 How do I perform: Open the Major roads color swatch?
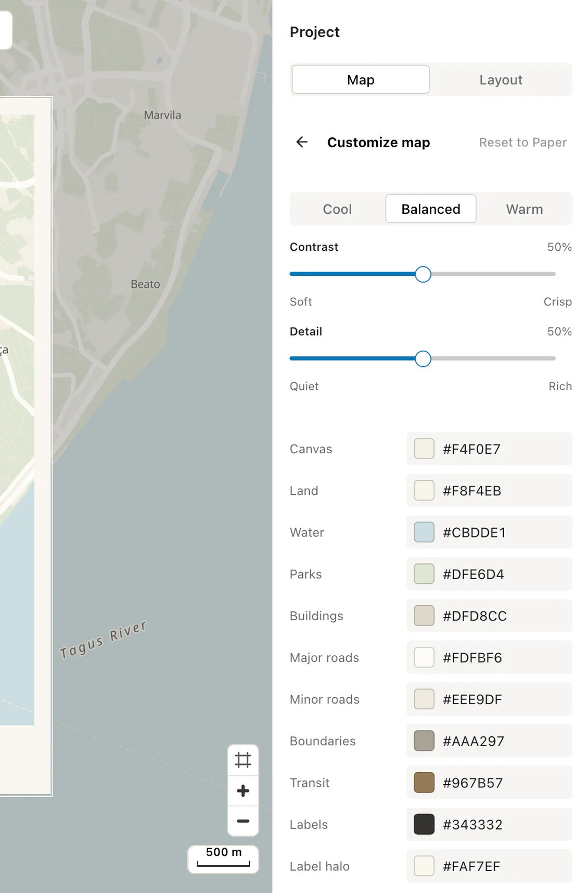pyautogui.click(x=424, y=657)
